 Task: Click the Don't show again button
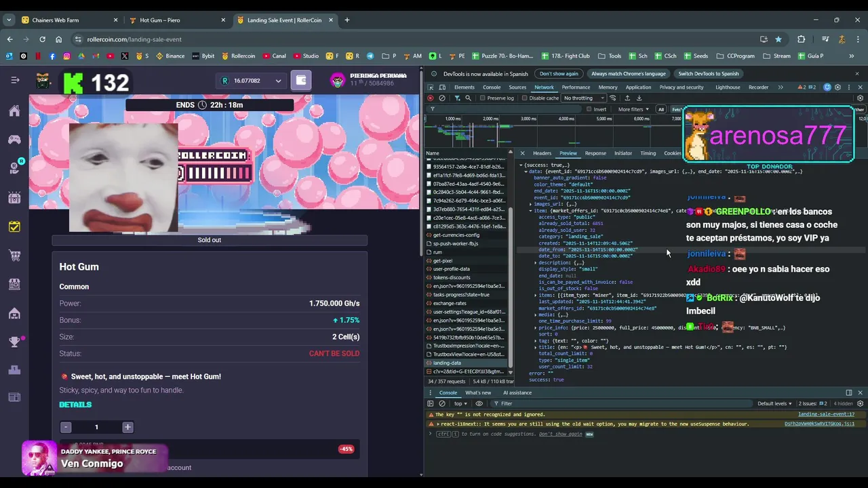(x=559, y=74)
